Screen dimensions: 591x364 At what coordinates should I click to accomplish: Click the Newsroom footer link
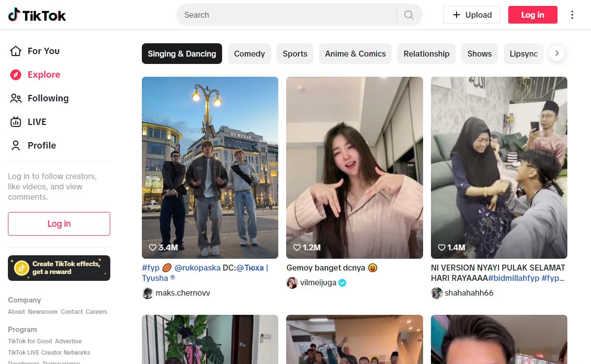click(x=43, y=312)
